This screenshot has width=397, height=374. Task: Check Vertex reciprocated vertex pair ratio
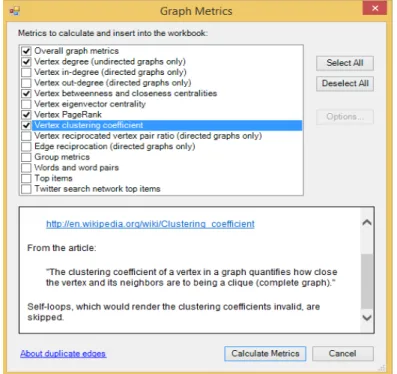coord(26,136)
